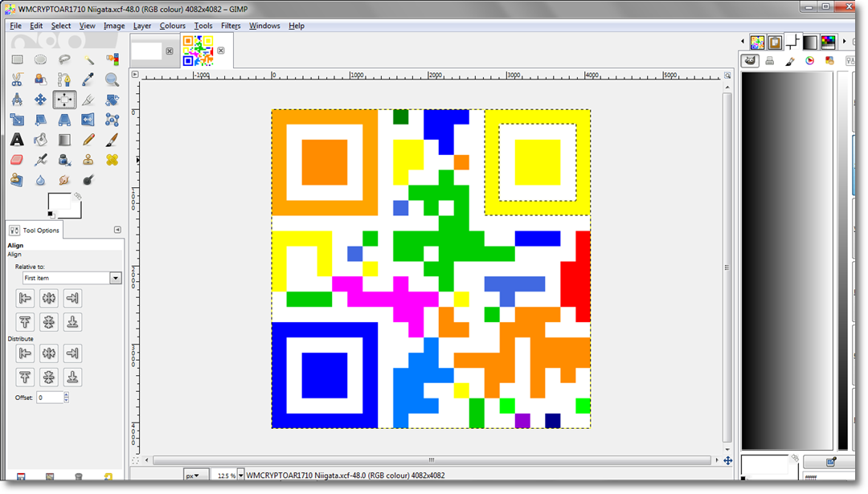Image resolution: width=868 pixels, height=494 pixels.
Task: Choose the Text tool
Action: click(17, 140)
